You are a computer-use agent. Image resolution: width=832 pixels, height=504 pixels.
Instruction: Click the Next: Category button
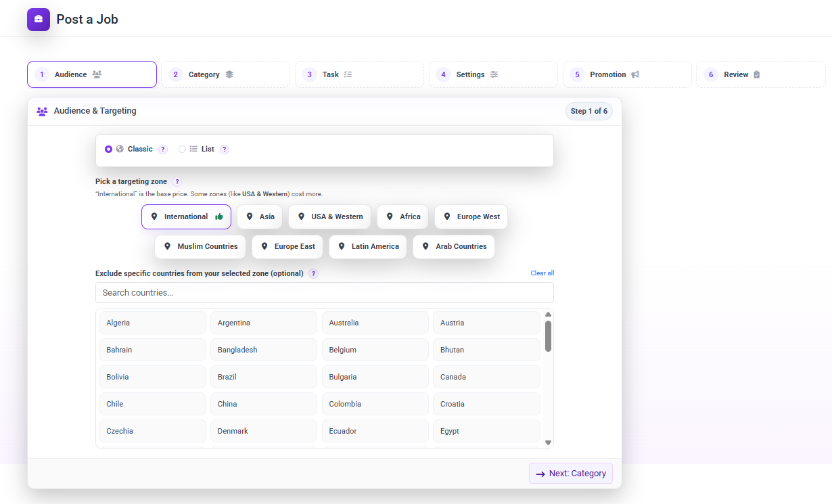(570, 473)
